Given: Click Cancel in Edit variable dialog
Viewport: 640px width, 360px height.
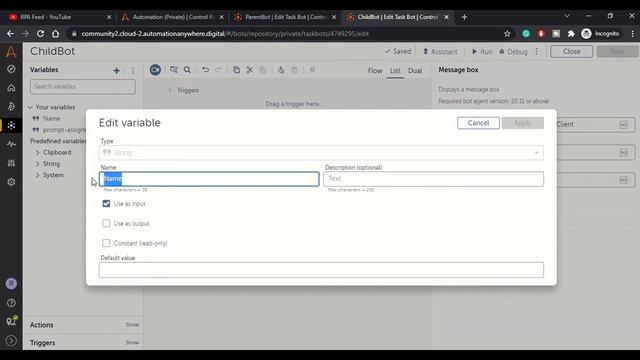Looking at the screenshot, I should (x=478, y=123).
